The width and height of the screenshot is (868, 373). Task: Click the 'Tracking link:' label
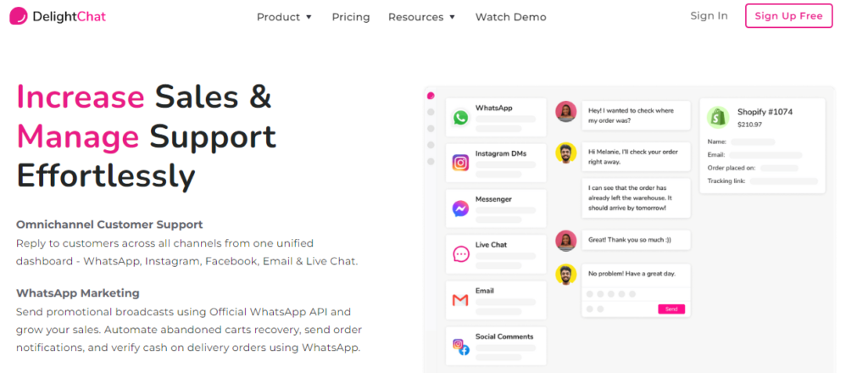point(726,181)
